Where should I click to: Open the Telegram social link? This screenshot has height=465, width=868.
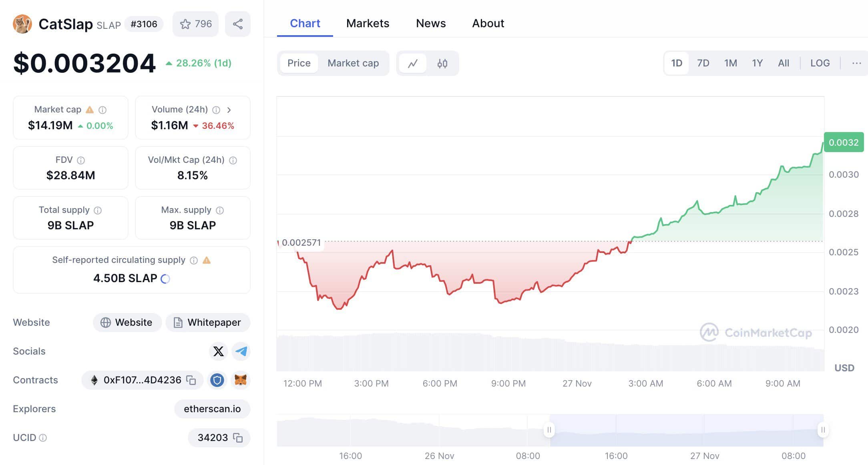click(x=241, y=351)
